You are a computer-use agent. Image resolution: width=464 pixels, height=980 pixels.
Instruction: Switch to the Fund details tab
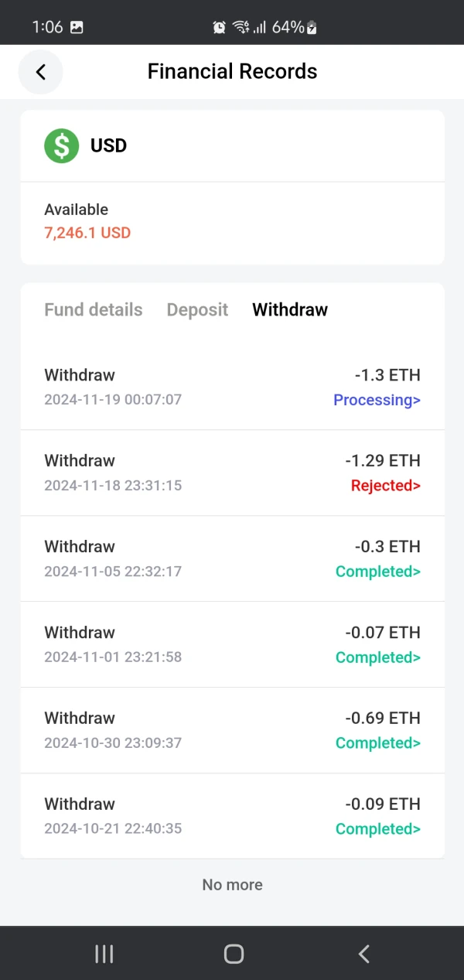click(94, 309)
